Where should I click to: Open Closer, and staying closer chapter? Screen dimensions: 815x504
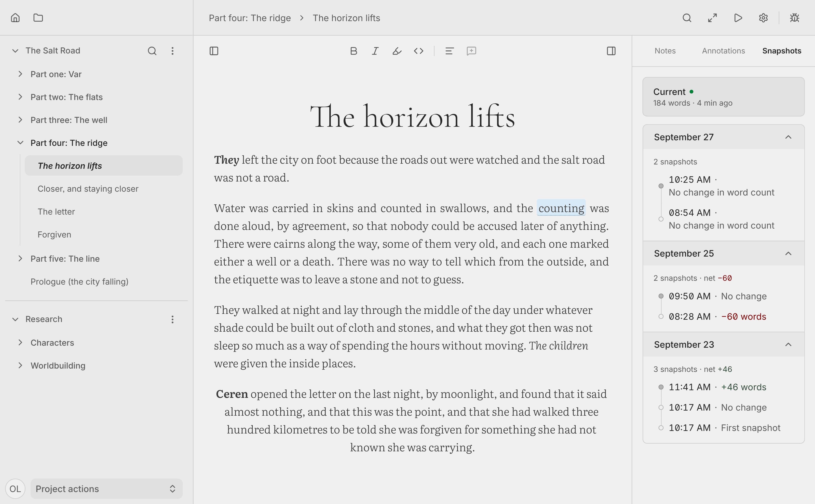pyautogui.click(x=88, y=189)
